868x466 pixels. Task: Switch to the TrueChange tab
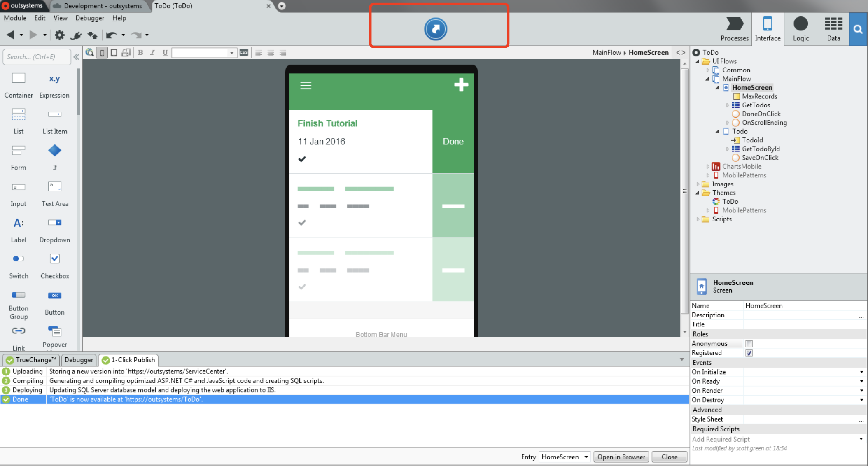tap(31, 360)
